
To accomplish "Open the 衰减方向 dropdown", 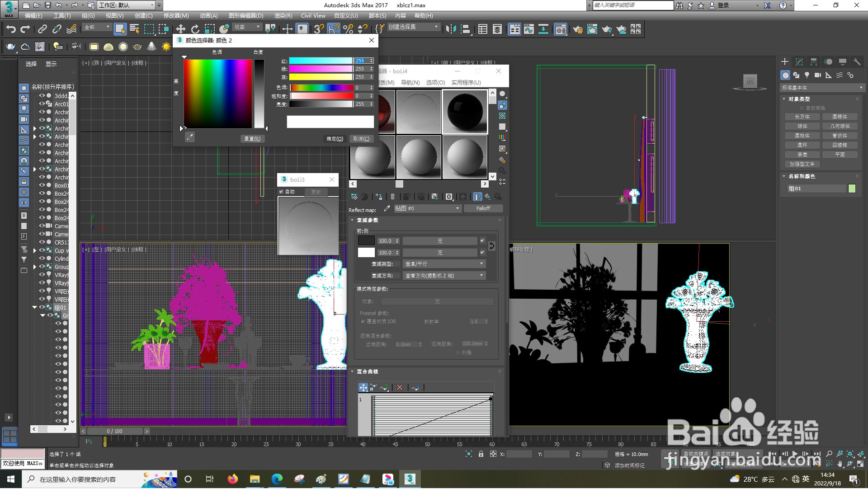I will point(444,276).
